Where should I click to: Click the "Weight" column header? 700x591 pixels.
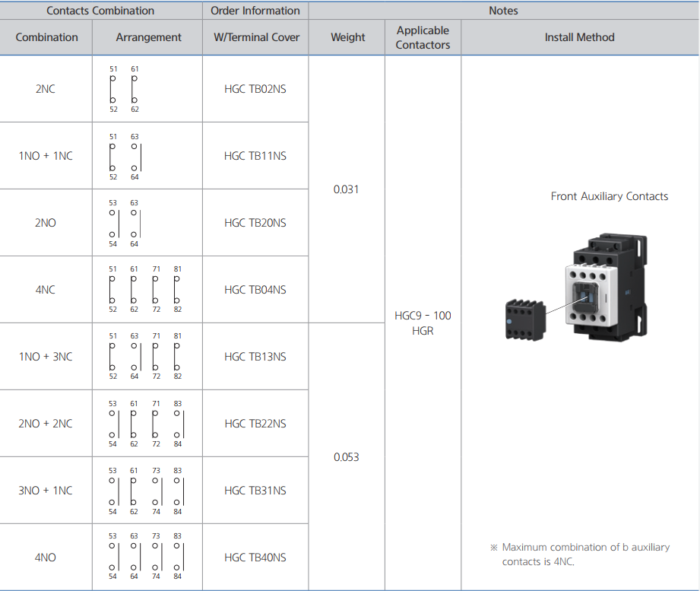pos(348,37)
